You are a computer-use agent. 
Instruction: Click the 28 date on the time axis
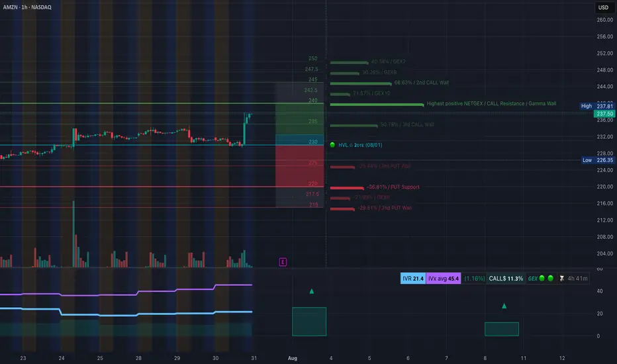click(x=138, y=358)
